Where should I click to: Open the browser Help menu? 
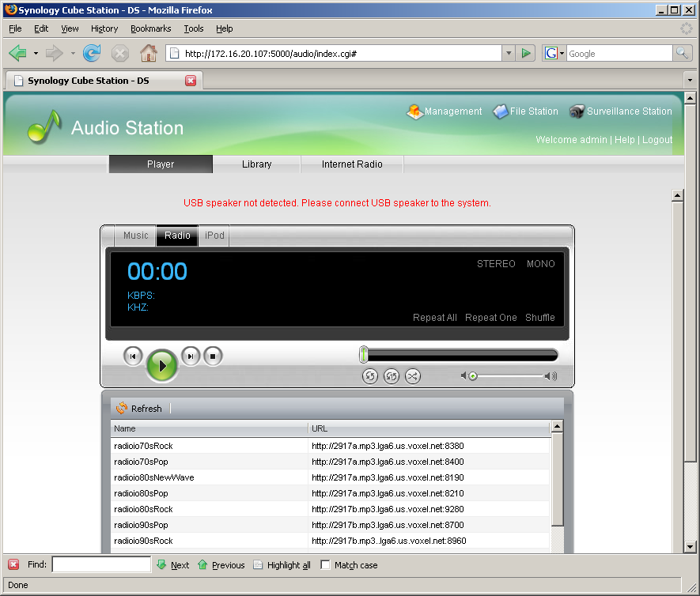click(x=225, y=28)
